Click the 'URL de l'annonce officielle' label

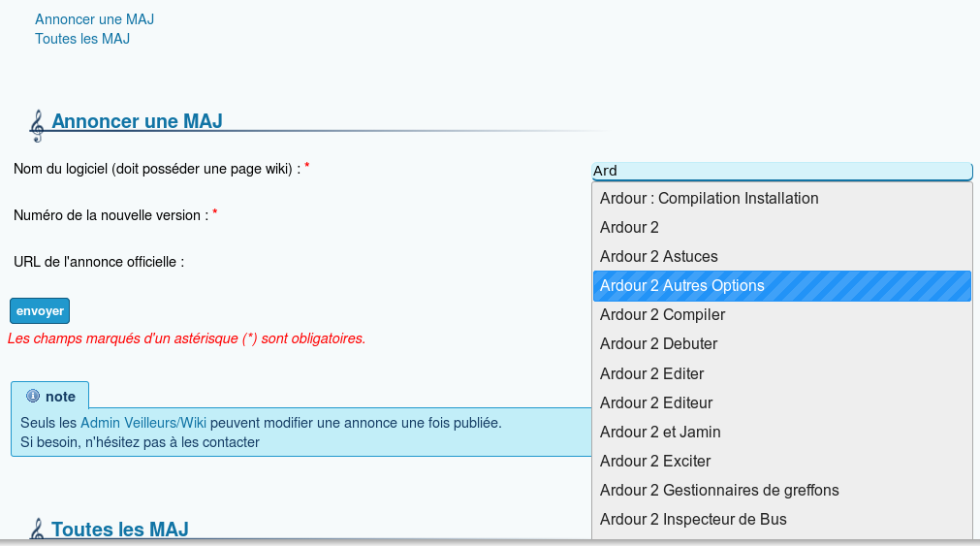99,262
